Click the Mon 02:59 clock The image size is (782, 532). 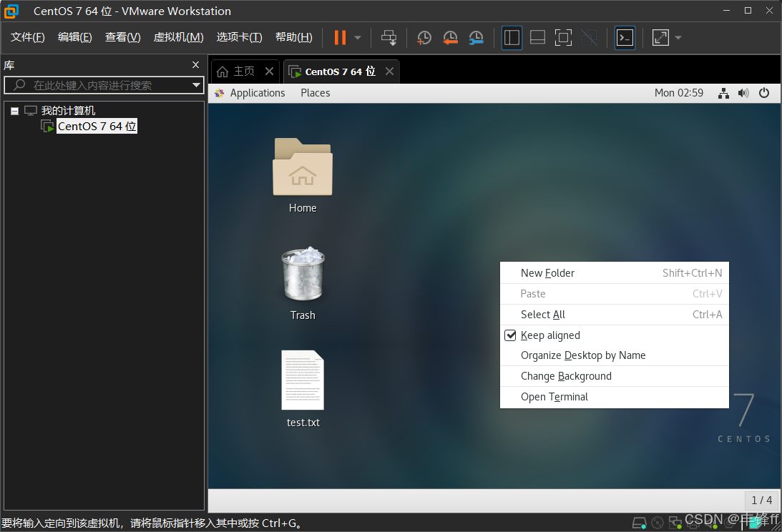679,93
